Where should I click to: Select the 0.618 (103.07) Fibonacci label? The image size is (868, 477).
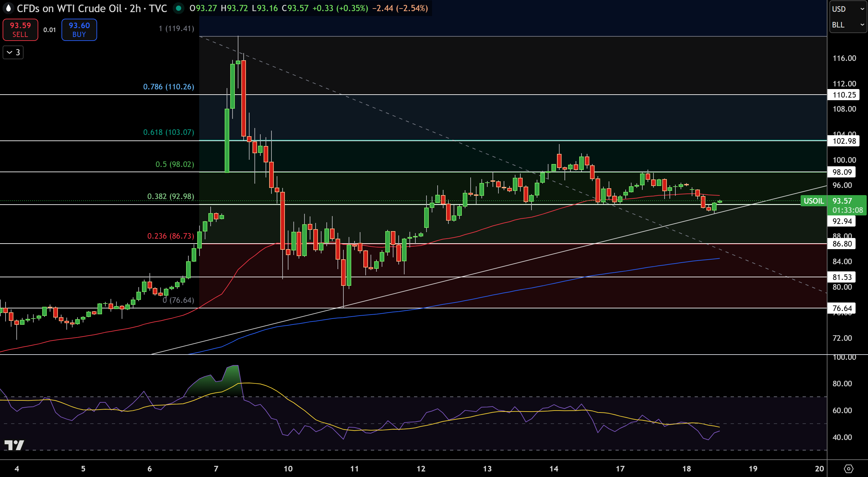pos(168,132)
